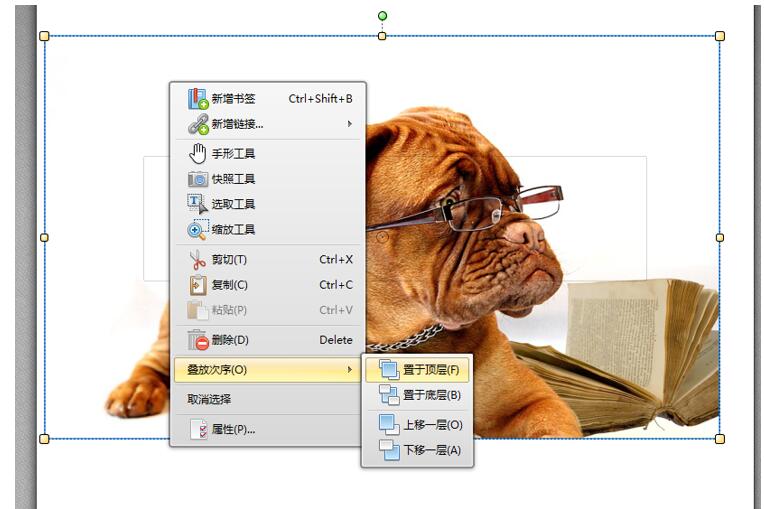Click the right-middle resize handle
This screenshot has height=509, width=764.
[x=720, y=238]
